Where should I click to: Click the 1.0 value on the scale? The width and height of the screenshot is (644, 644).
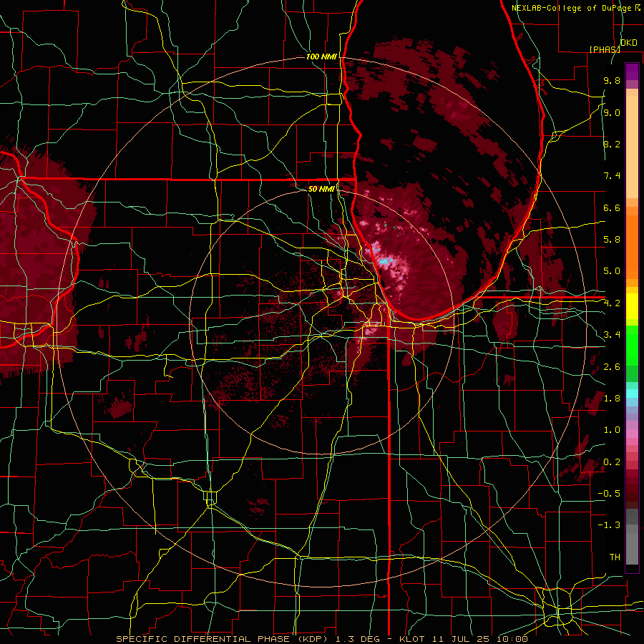point(612,430)
